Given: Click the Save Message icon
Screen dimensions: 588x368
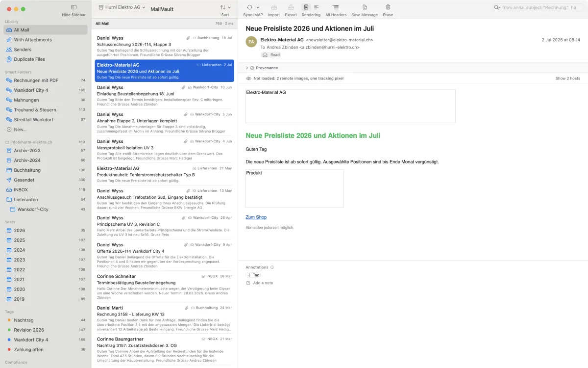Looking at the screenshot, I should (x=365, y=7).
